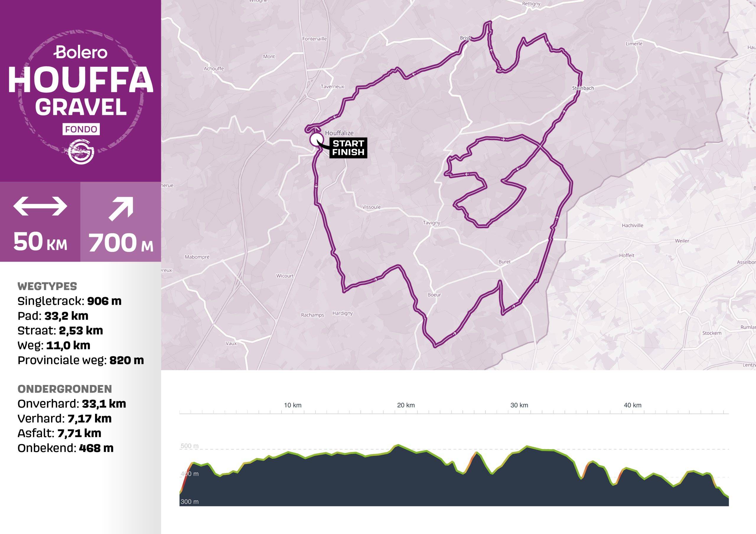
Task: Click the FONDO badge
Action: point(81,129)
